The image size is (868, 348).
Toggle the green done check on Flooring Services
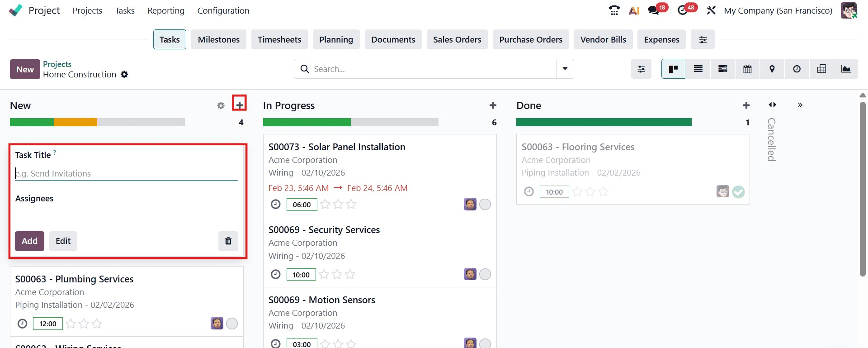pos(738,192)
